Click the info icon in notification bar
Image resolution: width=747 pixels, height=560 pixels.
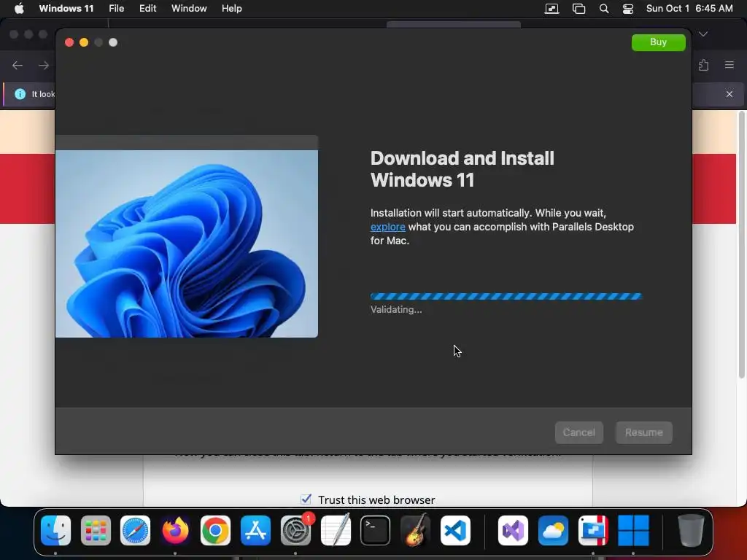click(x=20, y=94)
